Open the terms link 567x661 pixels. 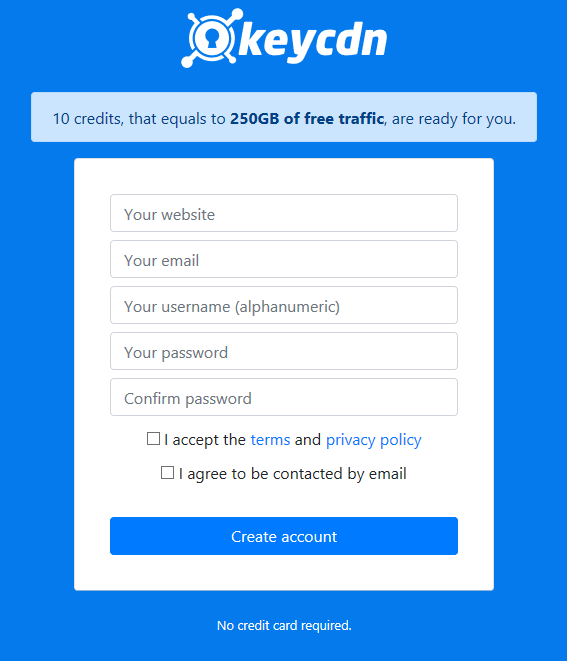[270, 440]
